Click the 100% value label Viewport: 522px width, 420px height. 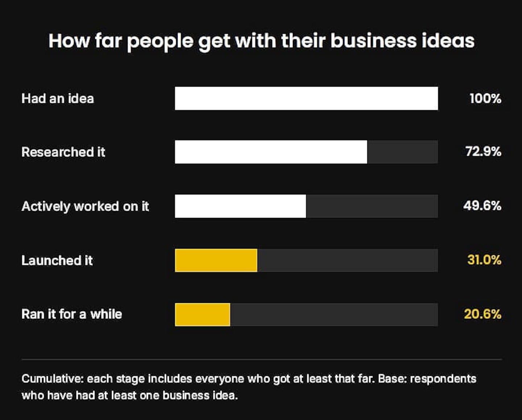[x=485, y=98]
